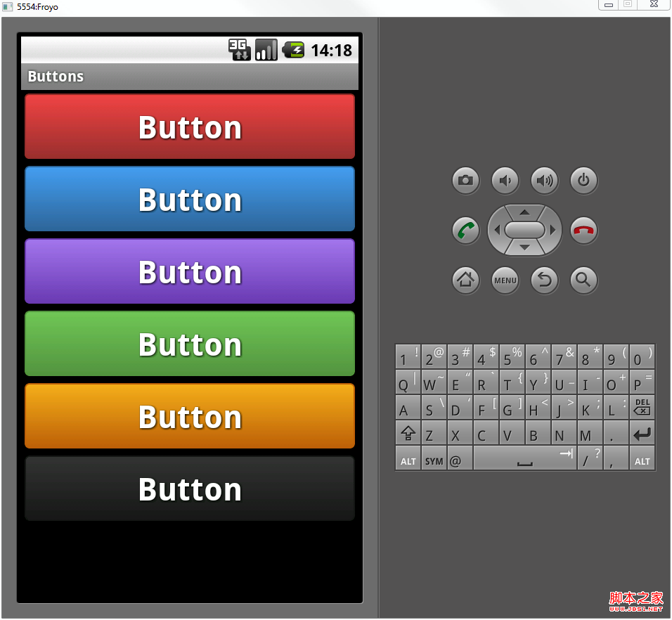Click the slash question-mark key
The image size is (672, 620).
[x=590, y=458]
